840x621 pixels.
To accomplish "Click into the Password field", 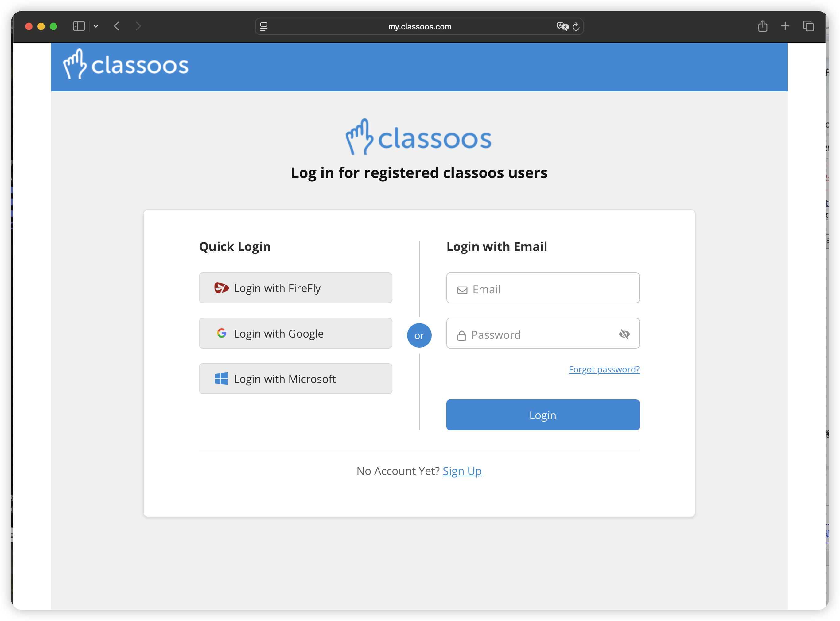I will tap(534, 334).
